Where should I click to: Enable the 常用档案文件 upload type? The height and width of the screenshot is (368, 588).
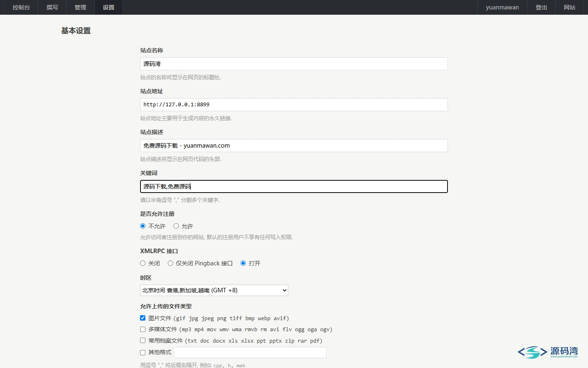[143, 341]
